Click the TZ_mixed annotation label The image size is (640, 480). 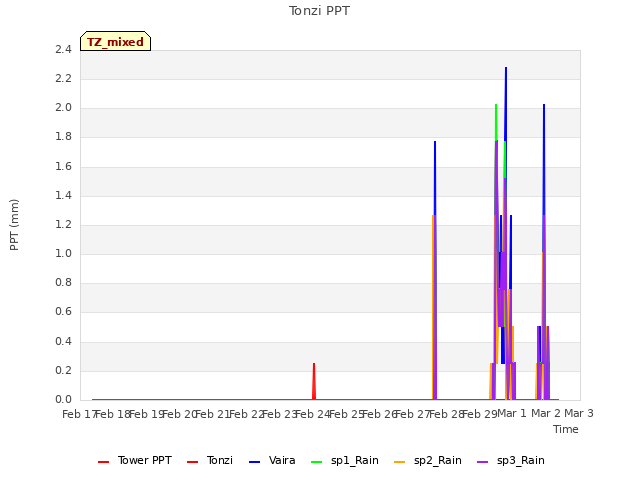point(116,41)
